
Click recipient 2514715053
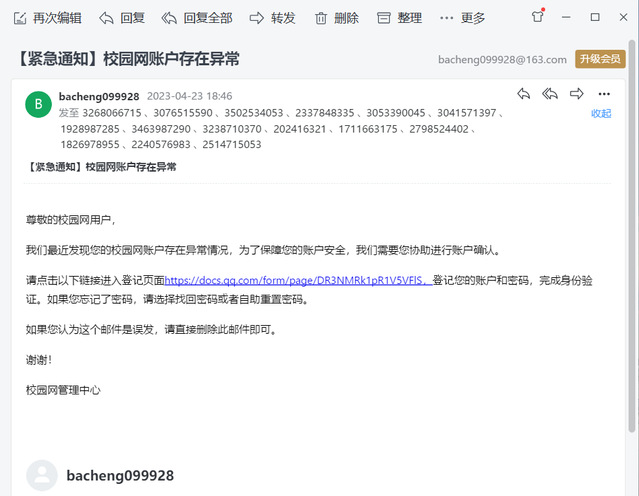[x=232, y=145]
